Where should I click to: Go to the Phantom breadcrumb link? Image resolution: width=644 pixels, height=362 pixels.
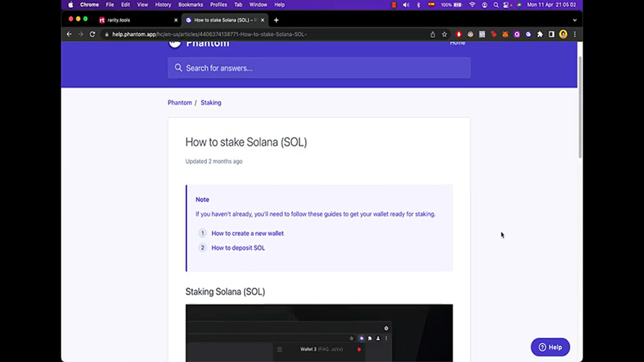click(x=180, y=103)
